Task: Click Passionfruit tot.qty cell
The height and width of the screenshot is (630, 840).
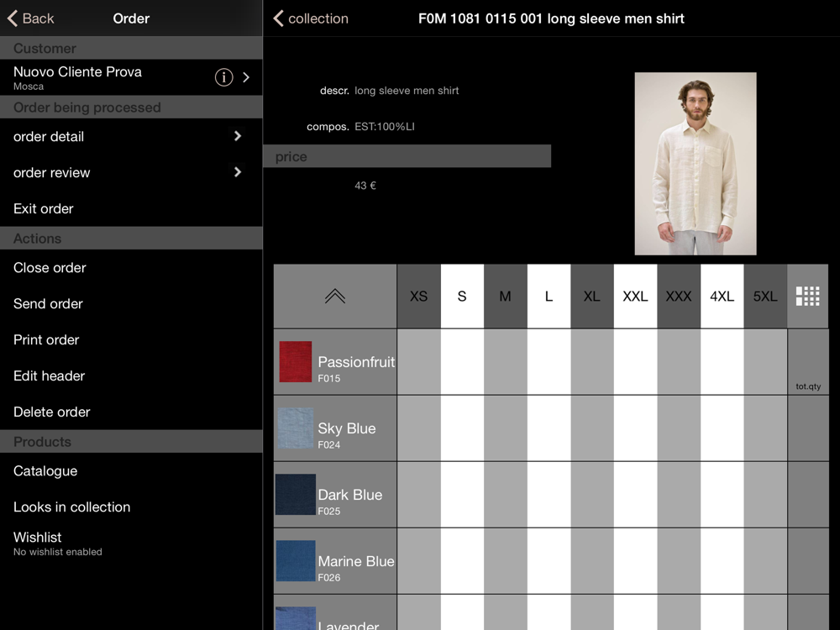Action: (808, 361)
